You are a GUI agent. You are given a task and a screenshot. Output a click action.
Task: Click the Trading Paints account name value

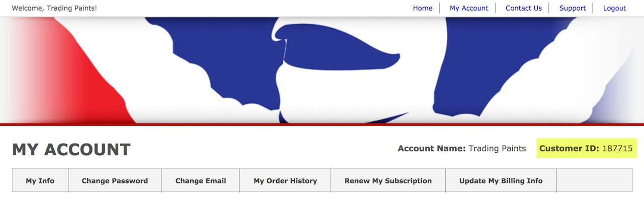click(497, 149)
